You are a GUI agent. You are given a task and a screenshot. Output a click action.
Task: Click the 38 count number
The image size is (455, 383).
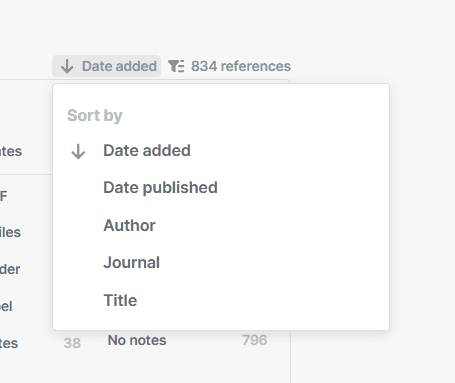[72, 343]
